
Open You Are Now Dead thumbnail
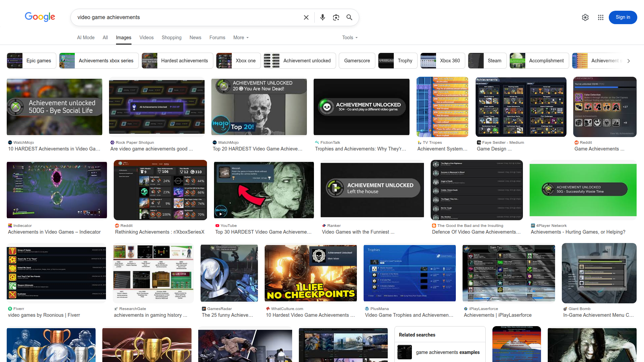(259, 107)
